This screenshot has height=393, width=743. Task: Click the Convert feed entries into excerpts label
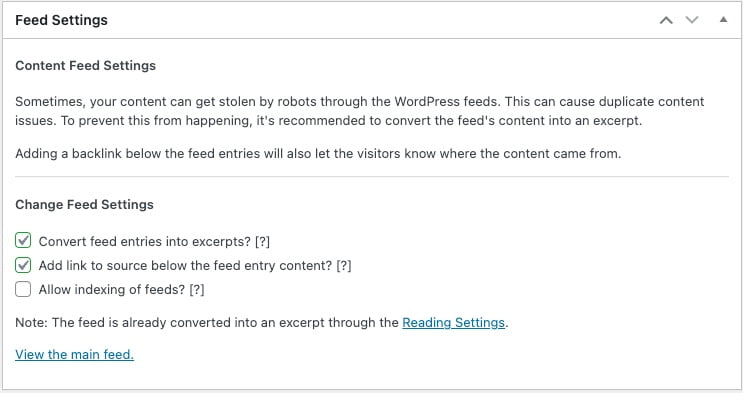[x=145, y=242]
